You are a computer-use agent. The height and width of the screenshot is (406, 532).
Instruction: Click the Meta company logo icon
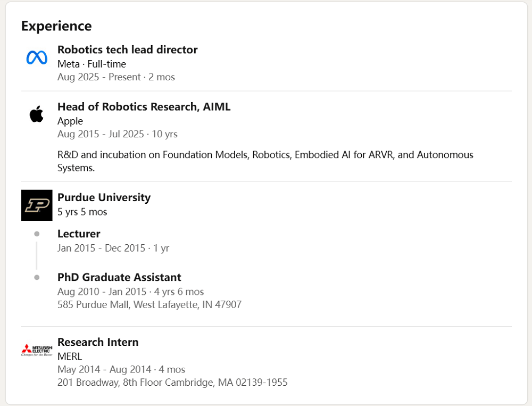pyautogui.click(x=37, y=57)
